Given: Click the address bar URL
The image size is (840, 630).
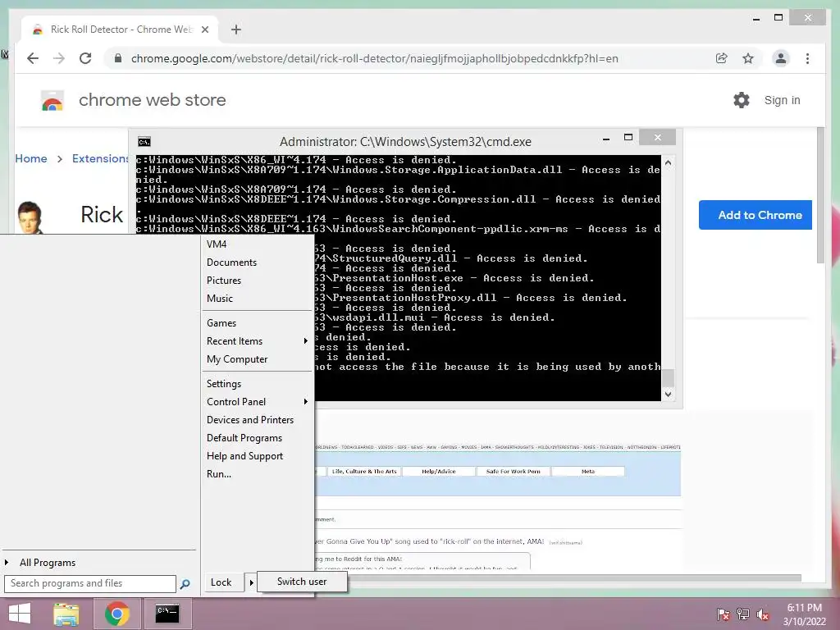Looking at the screenshot, I should coord(374,58).
